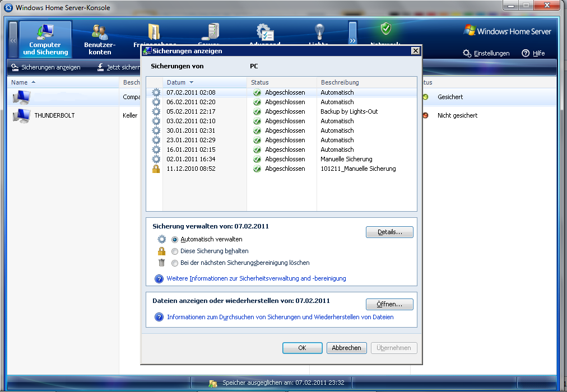This screenshot has height=392, width=567.
Task: Click help icon beside Durchsuchen von Sicherungen link
Action: [x=159, y=317]
